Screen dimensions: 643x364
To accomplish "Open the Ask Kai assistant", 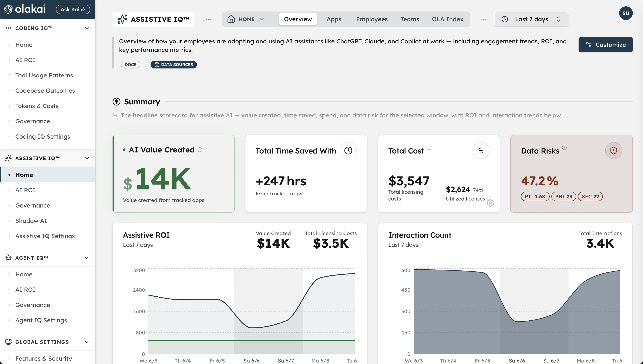I will [73, 9].
